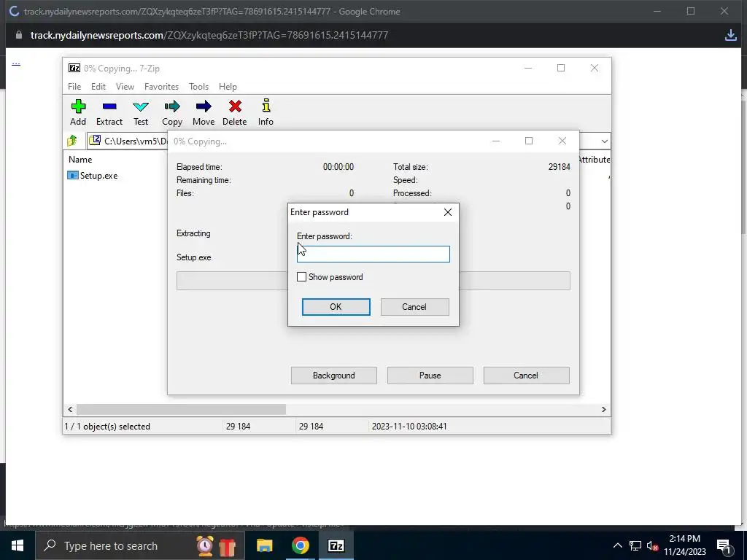Click the Move toolbar icon
The width and height of the screenshot is (747, 560).
204,106
